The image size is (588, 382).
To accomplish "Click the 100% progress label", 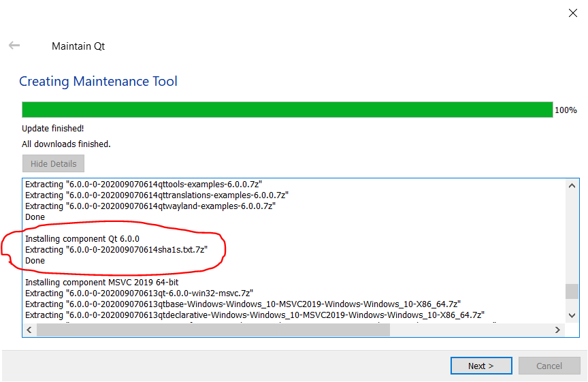I will click(x=566, y=110).
